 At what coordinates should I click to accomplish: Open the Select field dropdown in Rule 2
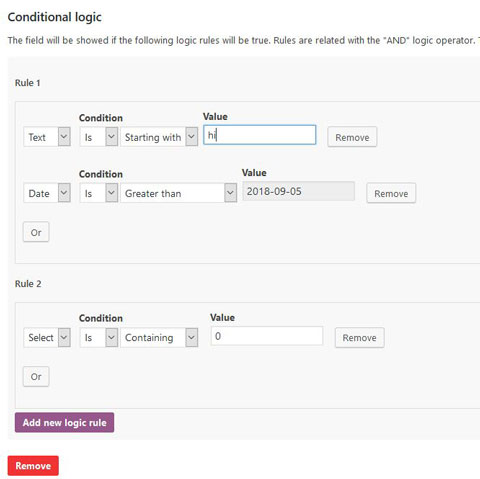[47, 337]
